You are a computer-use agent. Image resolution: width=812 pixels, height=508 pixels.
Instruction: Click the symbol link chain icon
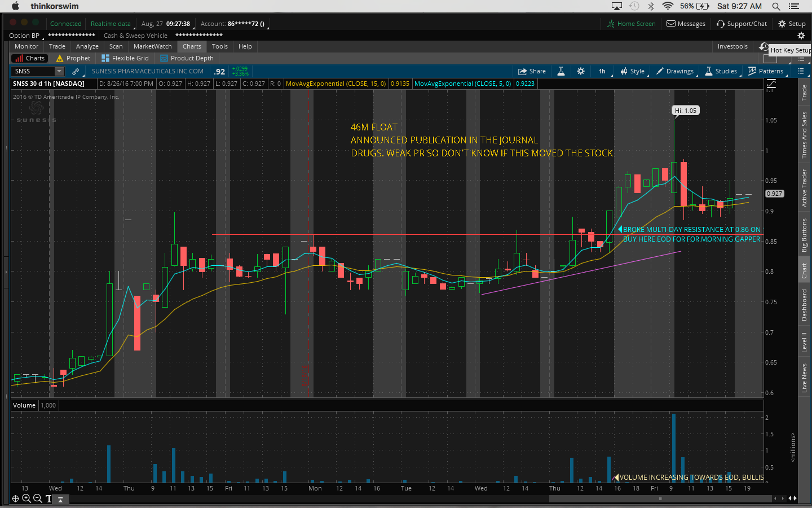click(x=75, y=71)
